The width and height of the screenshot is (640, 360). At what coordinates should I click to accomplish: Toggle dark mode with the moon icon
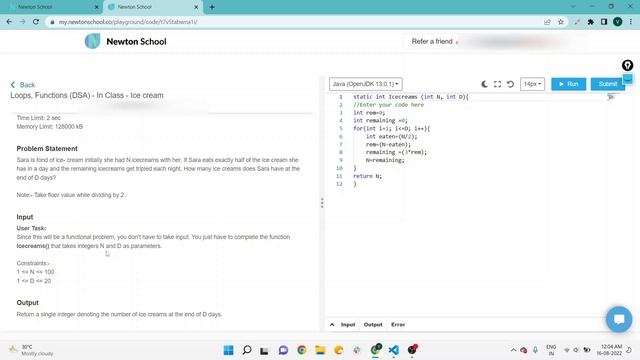[484, 84]
